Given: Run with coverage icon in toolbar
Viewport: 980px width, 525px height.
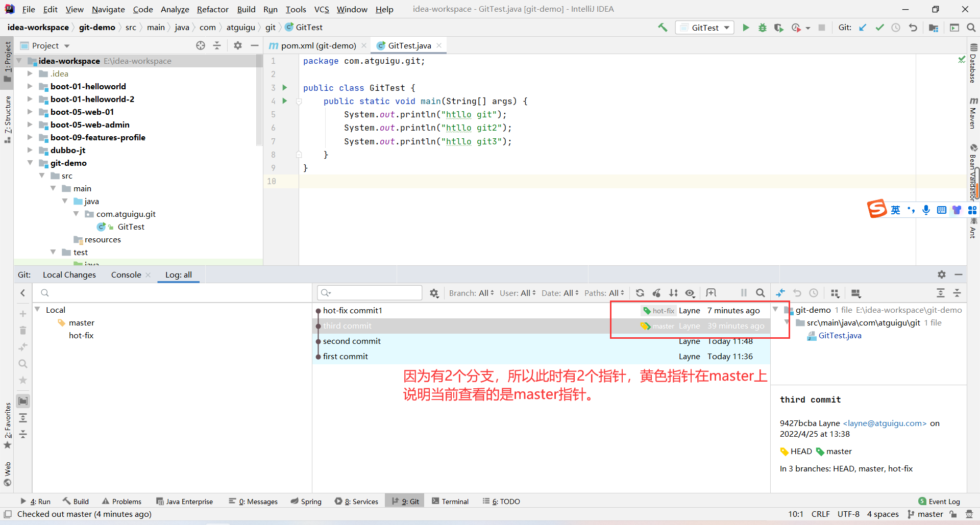Looking at the screenshot, I should (x=778, y=28).
